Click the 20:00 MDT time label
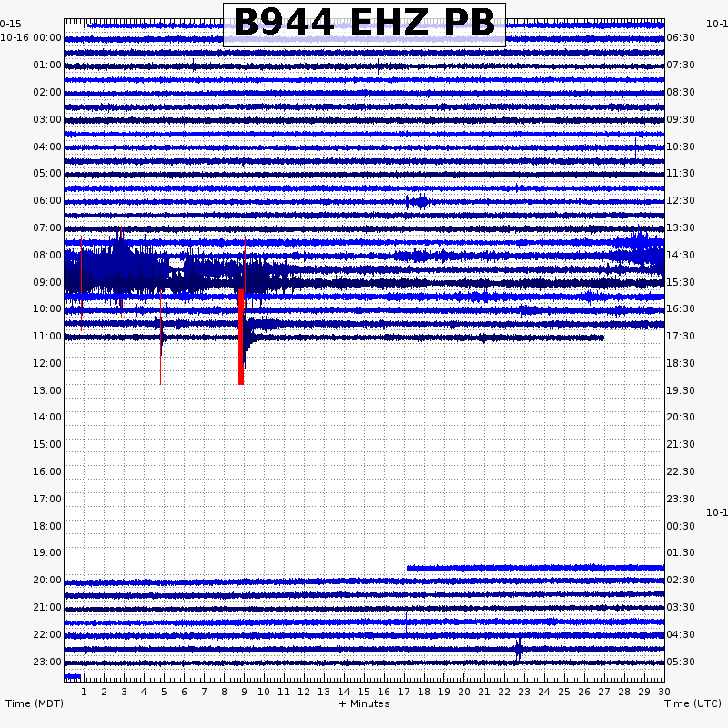Screen dimensions: 728x728 coord(47,580)
